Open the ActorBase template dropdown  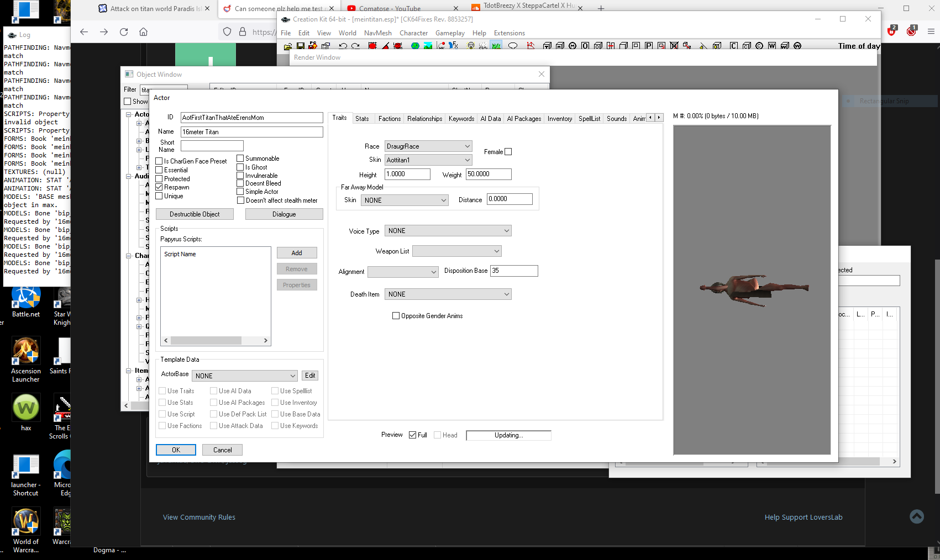[x=245, y=376]
